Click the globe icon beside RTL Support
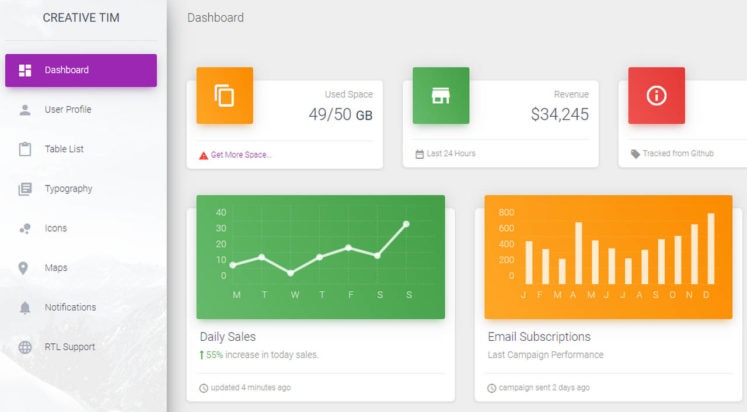 point(25,347)
